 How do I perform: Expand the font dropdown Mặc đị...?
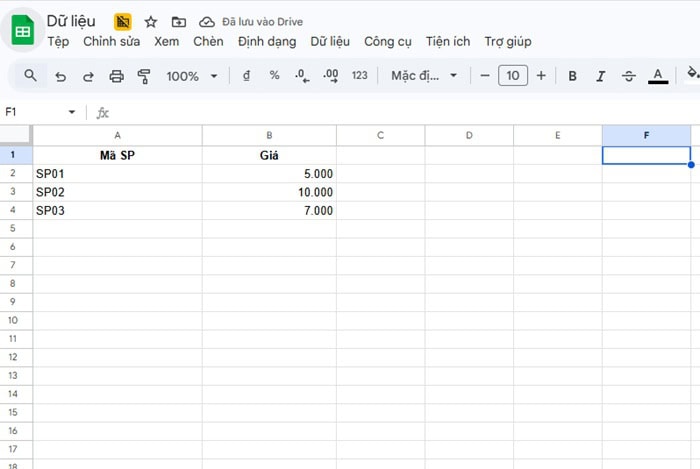coord(424,76)
